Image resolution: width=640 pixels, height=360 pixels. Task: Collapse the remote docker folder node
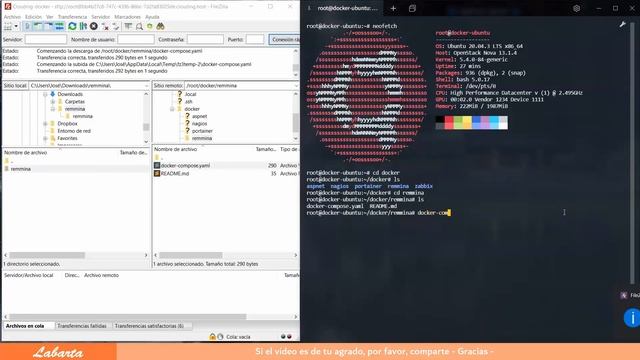[172, 109]
